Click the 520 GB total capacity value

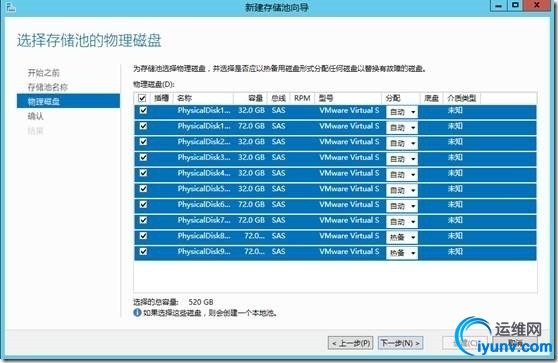point(201,302)
